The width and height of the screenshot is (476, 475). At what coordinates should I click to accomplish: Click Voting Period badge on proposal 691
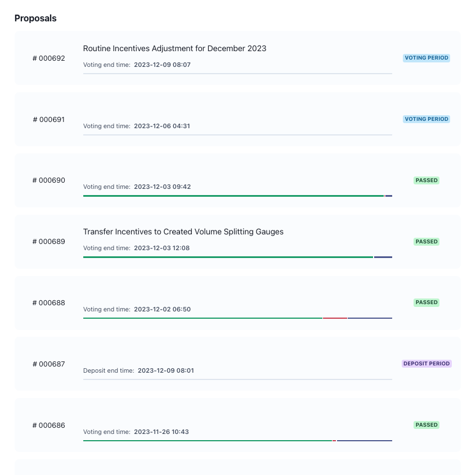[x=426, y=119]
